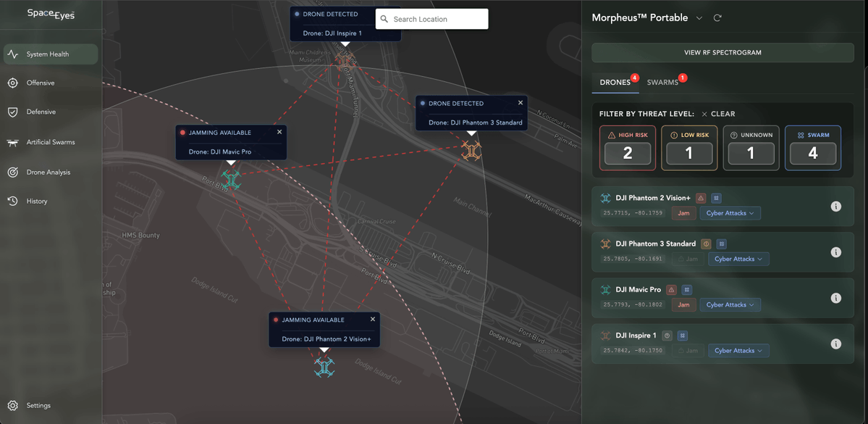Close the DJI Mavic Pro map popup

[x=279, y=132]
